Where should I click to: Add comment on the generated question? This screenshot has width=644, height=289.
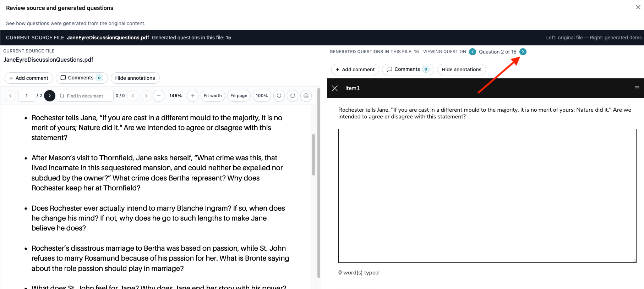pyautogui.click(x=355, y=70)
